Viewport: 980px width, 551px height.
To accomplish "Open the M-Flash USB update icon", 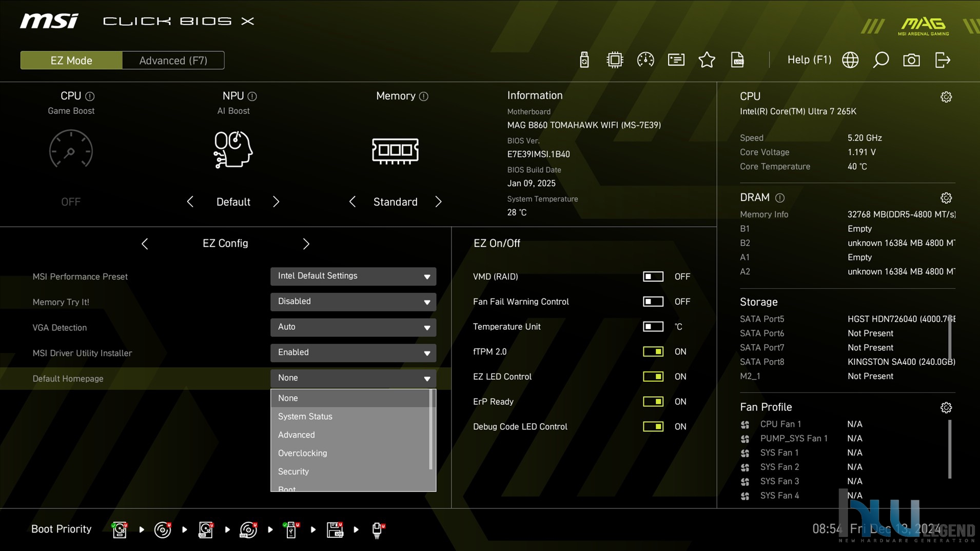I will (x=584, y=60).
